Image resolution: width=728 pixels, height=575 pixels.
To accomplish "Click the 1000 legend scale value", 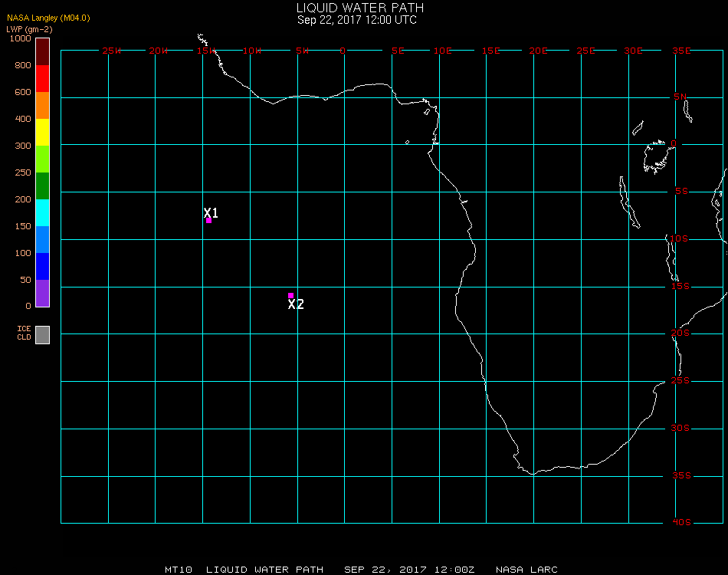I will [x=21, y=38].
